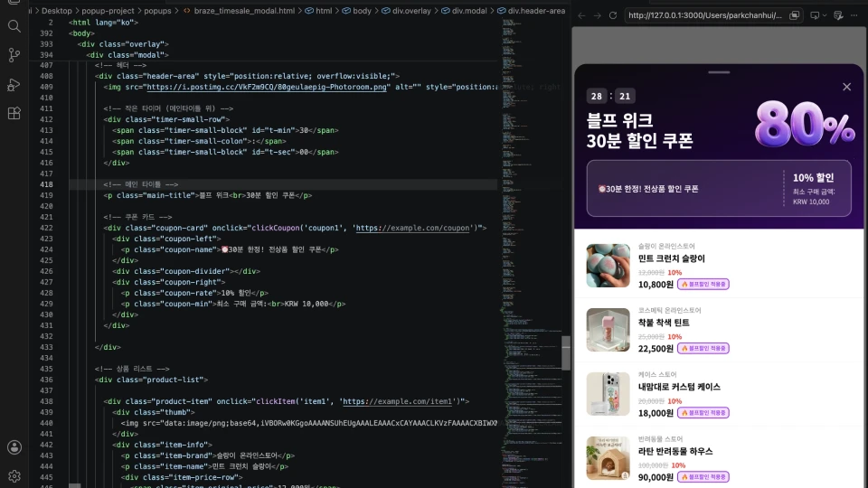Open the 착붙 착색 틴트 product thumbnail
This screenshot has height=488, width=868.
click(x=608, y=330)
